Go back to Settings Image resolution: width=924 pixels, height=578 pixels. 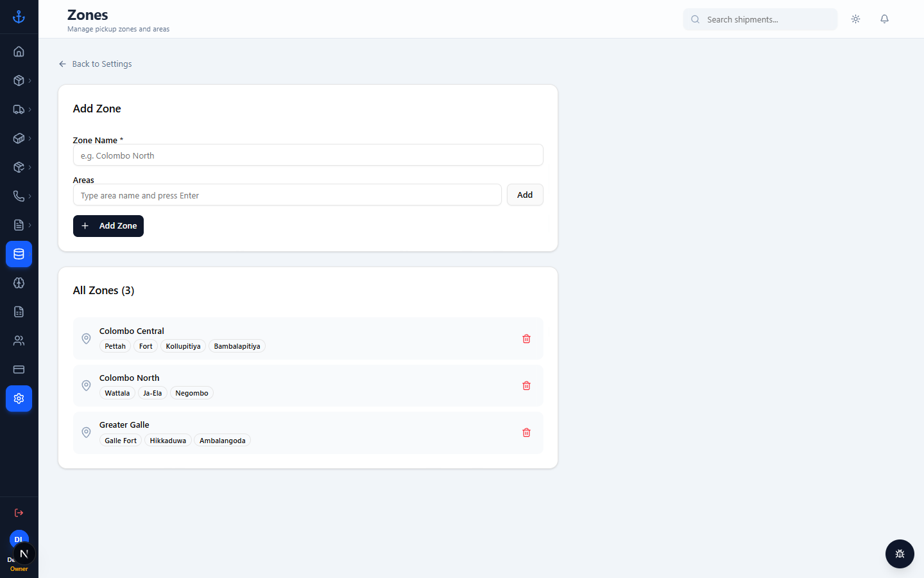(x=95, y=64)
